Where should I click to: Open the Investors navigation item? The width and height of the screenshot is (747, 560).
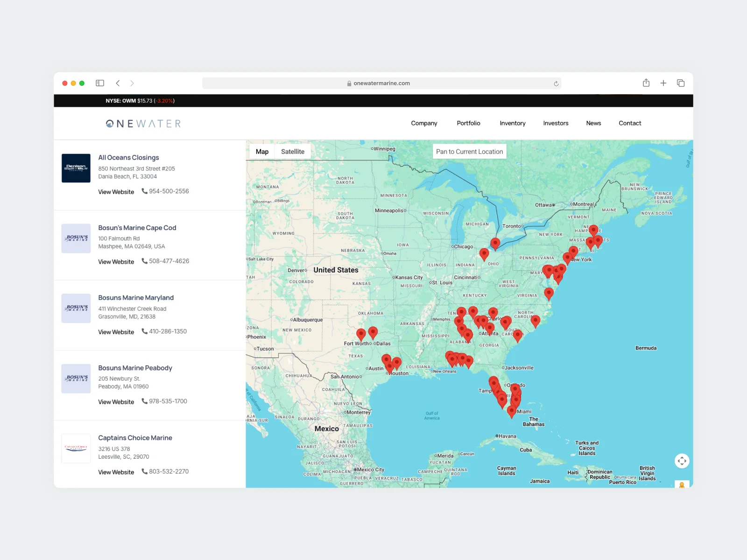pyautogui.click(x=556, y=123)
